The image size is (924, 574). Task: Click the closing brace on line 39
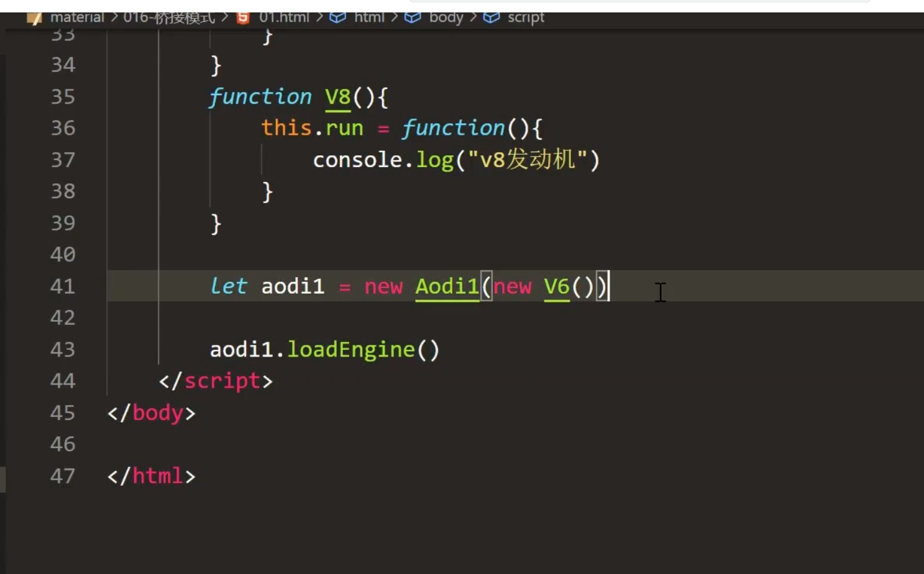pyautogui.click(x=216, y=223)
